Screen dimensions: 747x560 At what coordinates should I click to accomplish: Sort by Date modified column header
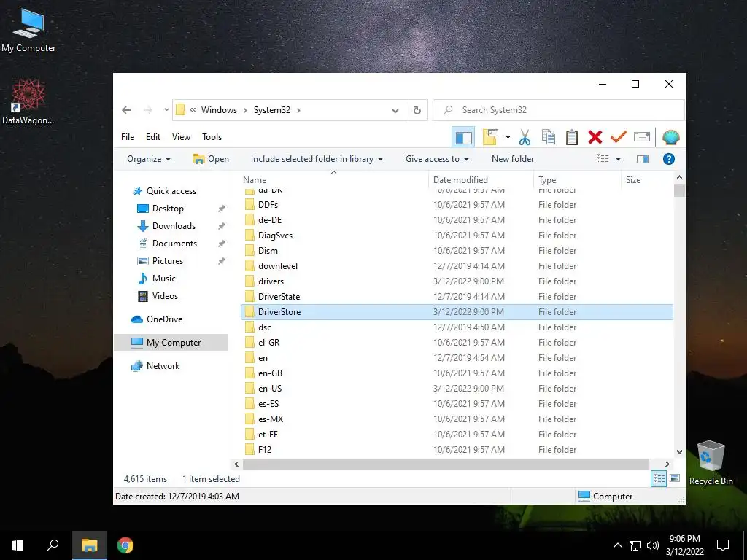point(481,180)
